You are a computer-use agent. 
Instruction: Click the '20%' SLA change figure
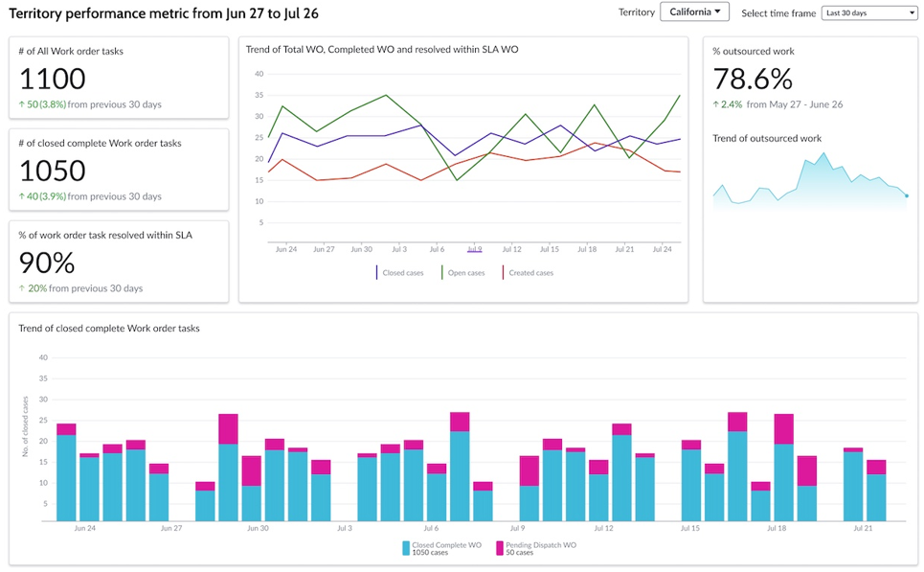tap(37, 288)
